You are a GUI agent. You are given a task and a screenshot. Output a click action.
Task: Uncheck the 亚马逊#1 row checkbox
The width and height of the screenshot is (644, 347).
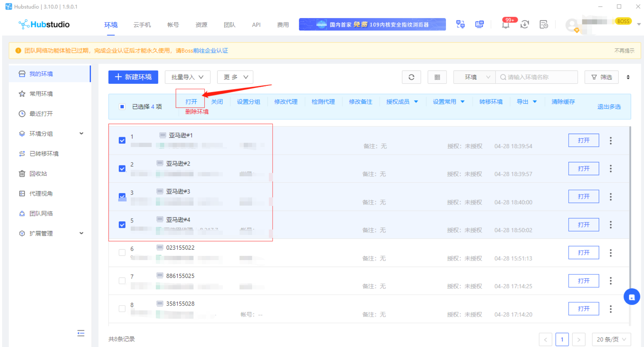(122, 140)
